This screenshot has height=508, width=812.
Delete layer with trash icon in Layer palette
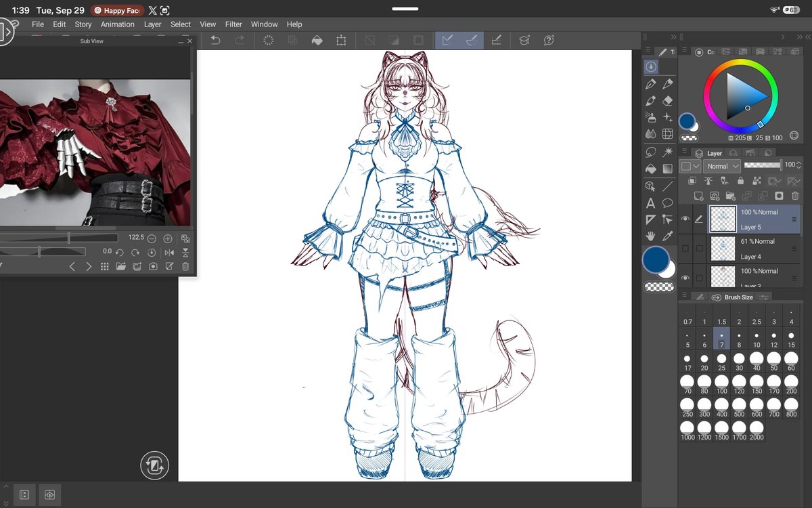[x=795, y=196]
